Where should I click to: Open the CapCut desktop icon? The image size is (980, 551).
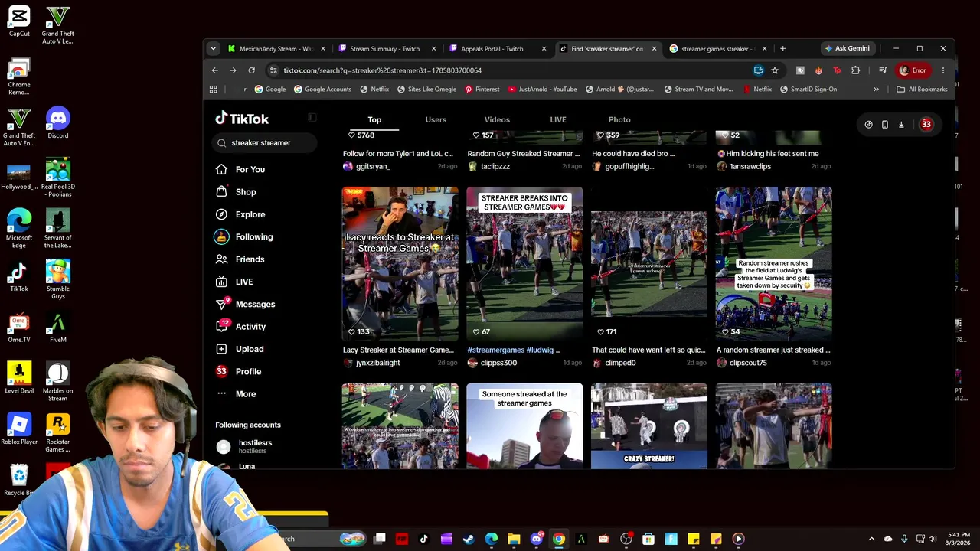(x=19, y=21)
